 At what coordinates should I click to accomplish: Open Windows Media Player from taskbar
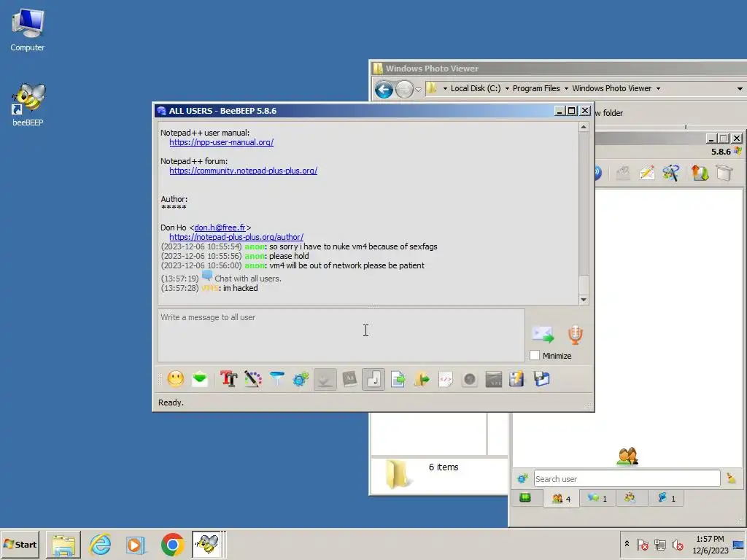(x=136, y=544)
